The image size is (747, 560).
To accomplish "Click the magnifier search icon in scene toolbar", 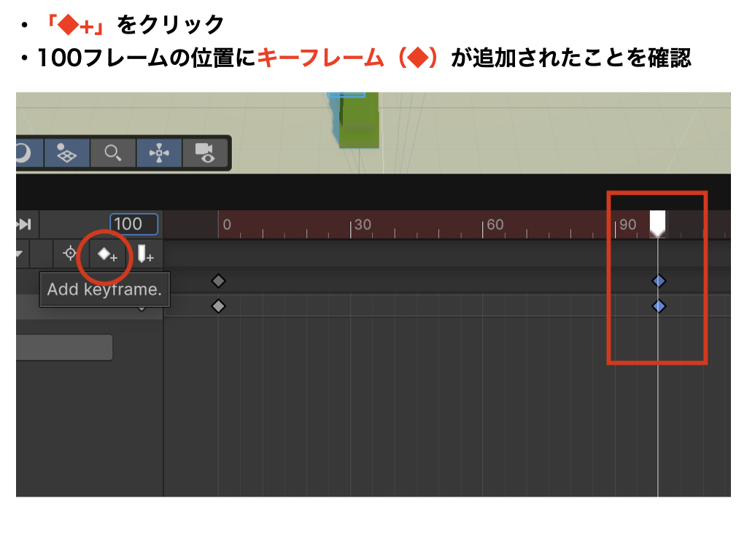I will (x=112, y=153).
